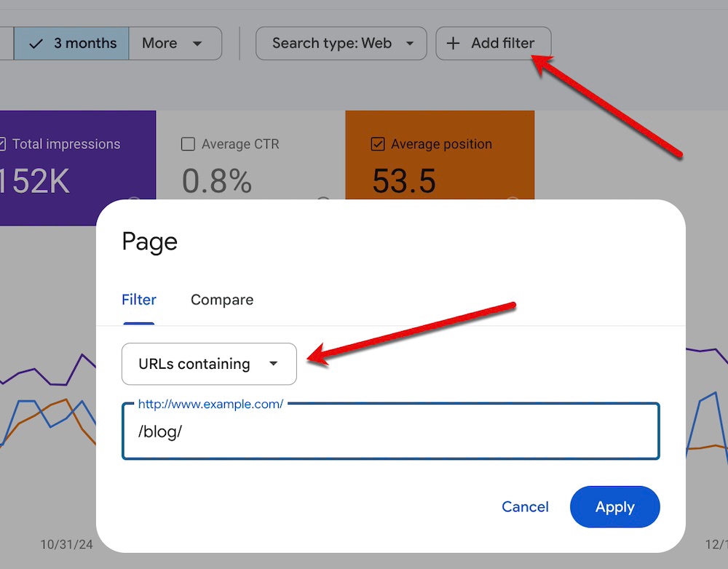Open the Search type: Web dropdown

pos(340,44)
